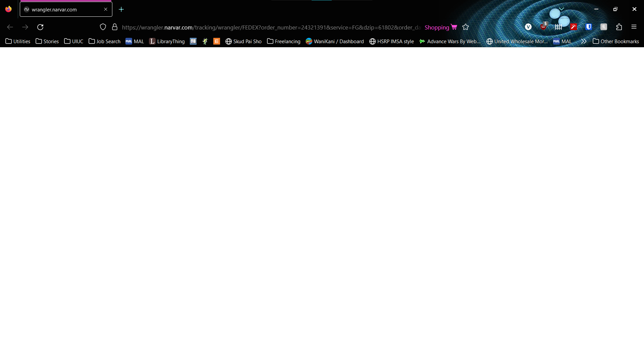Open the Bitwarden password manager extension
644x345 pixels.
589,27
